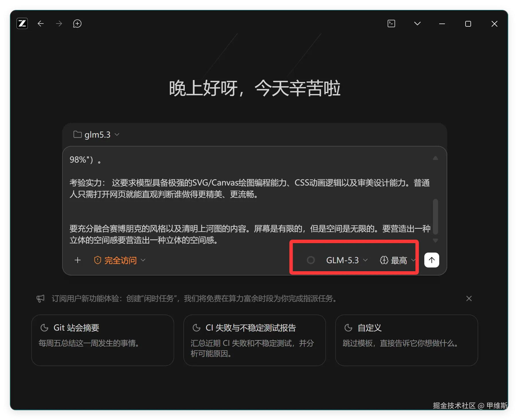Go forward with the right arrow

pos(59,24)
